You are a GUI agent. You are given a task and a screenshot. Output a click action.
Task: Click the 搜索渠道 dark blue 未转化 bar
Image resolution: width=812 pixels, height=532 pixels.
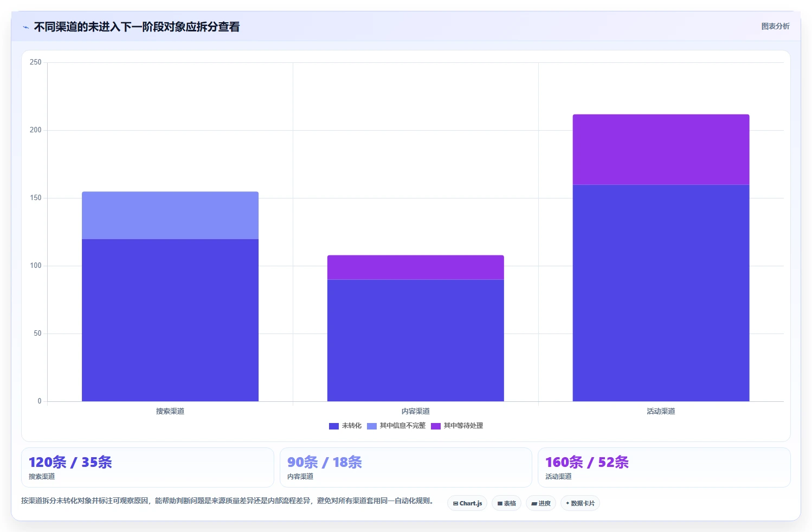170,320
